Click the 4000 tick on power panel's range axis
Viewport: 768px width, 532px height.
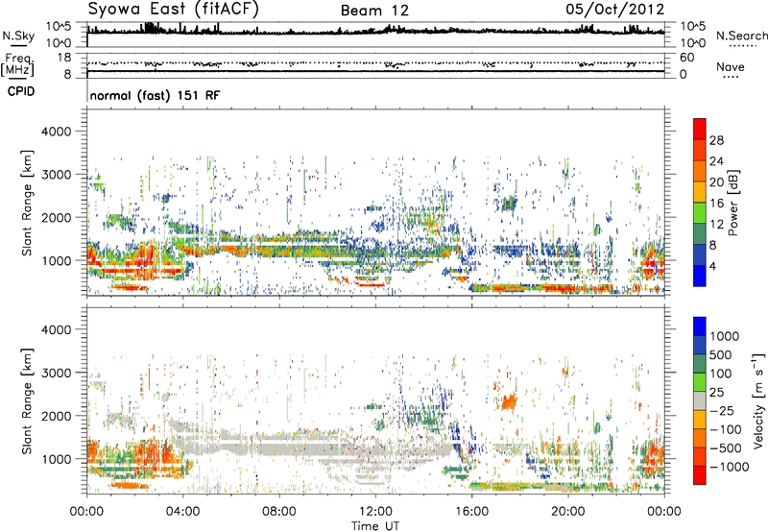[57, 132]
